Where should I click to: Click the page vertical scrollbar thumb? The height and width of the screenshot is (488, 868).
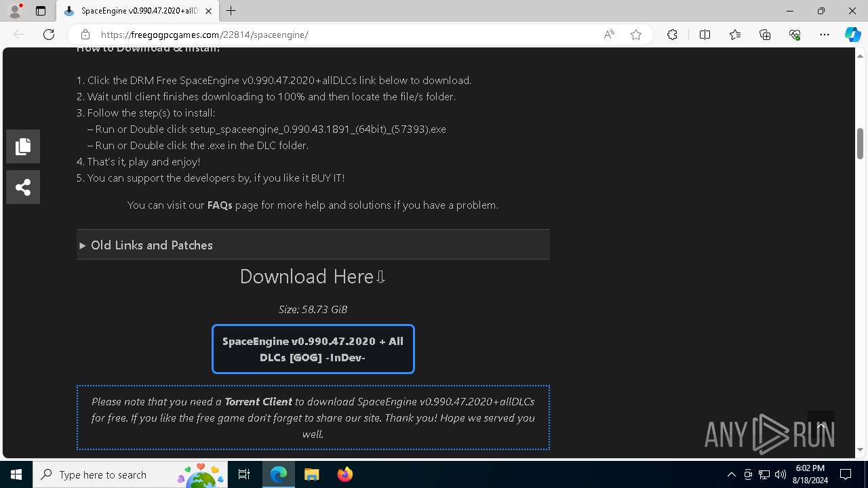860,143
